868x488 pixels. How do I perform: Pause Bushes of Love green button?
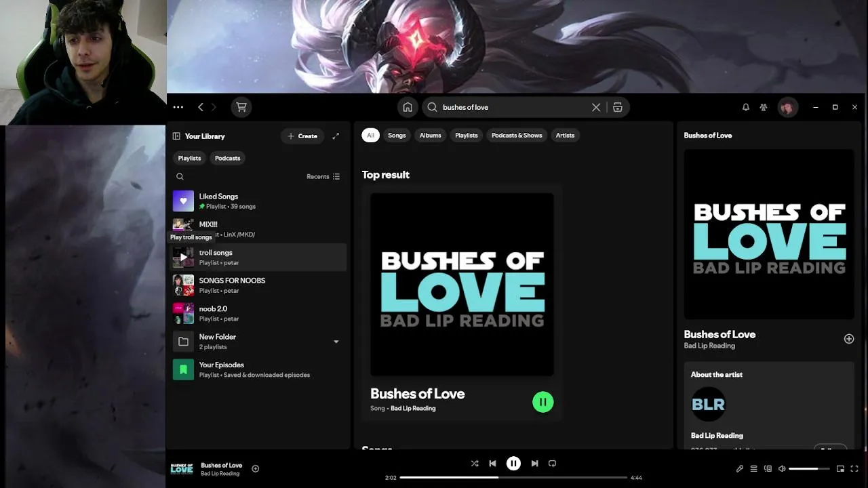click(x=543, y=402)
